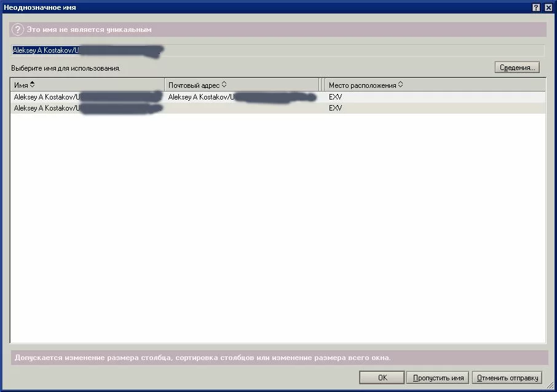The height and width of the screenshot is (392, 557).
Task: Click the Почтовый адрес column header label
Action: 194,85
